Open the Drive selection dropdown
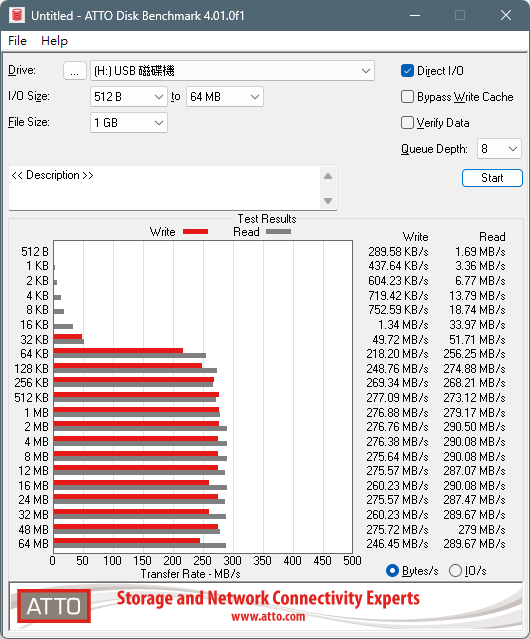The image size is (530, 639). click(232, 71)
